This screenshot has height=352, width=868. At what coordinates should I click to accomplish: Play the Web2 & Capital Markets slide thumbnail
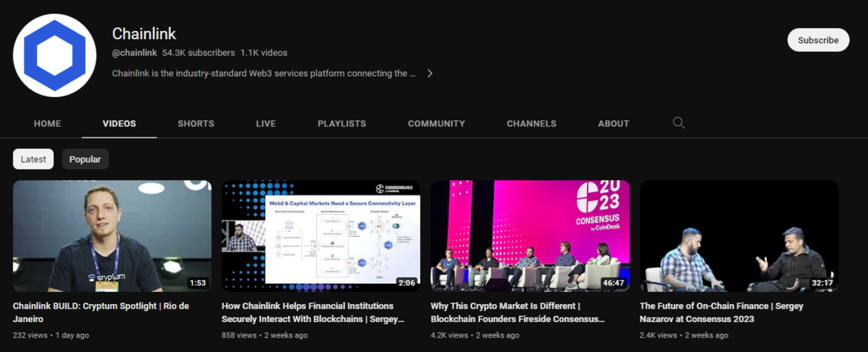point(321,236)
